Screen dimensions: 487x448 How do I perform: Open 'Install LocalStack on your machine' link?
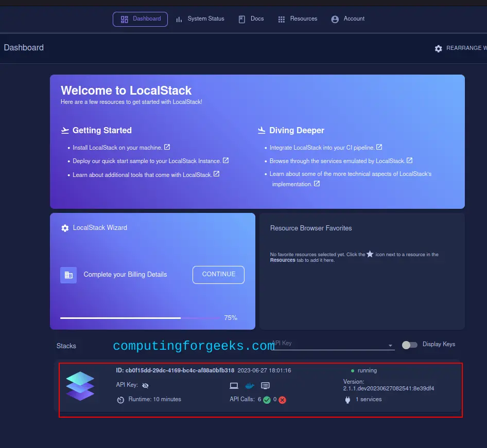(x=117, y=148)
